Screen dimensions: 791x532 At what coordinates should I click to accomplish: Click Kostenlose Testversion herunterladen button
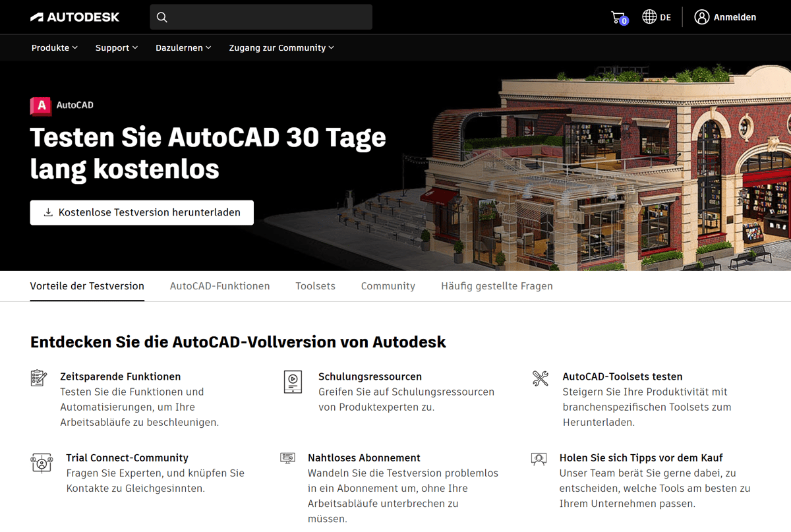(x=142, y=212)
